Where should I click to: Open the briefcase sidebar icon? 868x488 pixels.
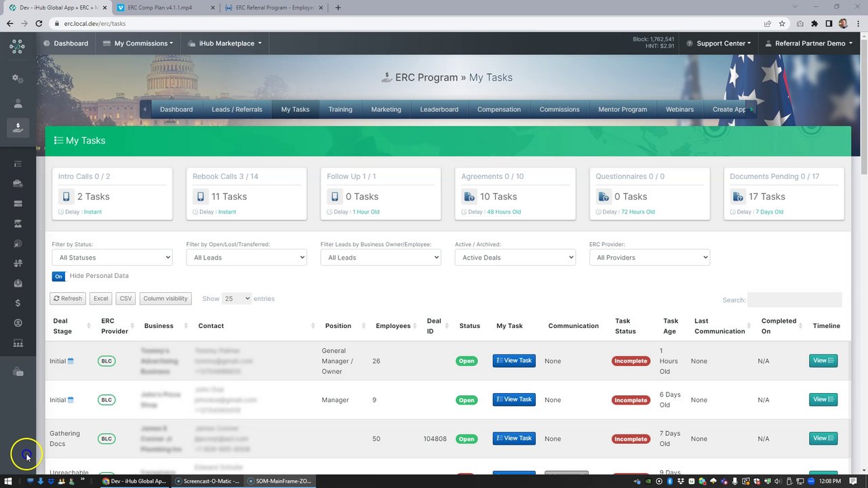click(18, 184)
